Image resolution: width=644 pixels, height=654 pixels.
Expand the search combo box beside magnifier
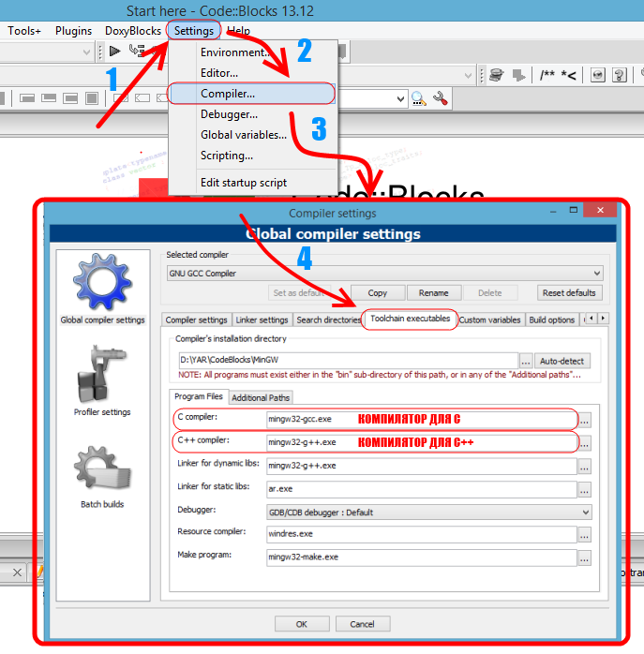pos(400,99)
